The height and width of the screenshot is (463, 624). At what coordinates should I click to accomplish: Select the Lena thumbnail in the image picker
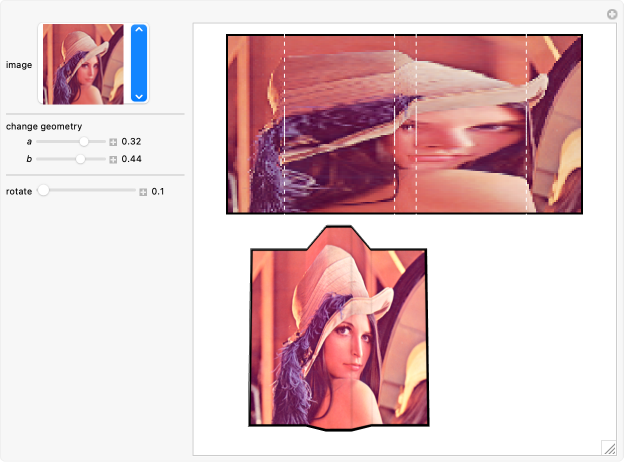(82, 64)
